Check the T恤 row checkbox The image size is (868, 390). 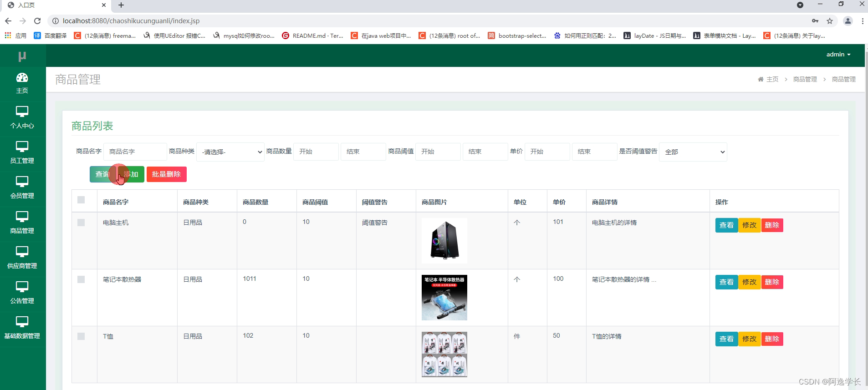(81, 336)
